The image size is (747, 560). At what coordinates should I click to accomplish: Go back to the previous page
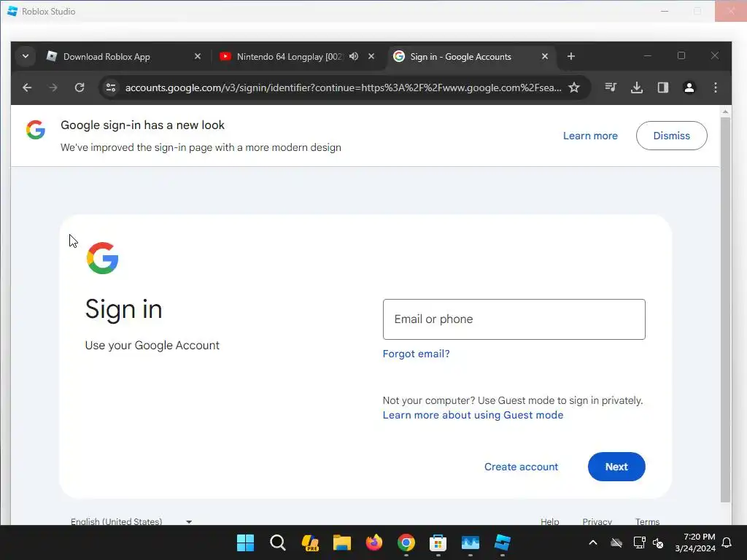27,87
